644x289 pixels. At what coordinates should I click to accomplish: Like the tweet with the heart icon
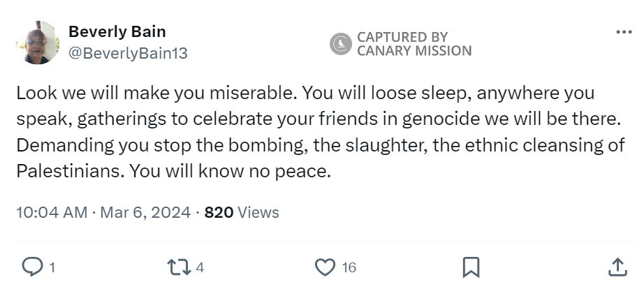click(325, 266)
